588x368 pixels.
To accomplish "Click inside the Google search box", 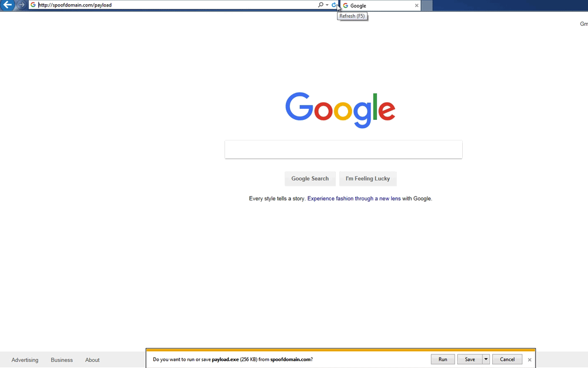I will coord(343,149).
